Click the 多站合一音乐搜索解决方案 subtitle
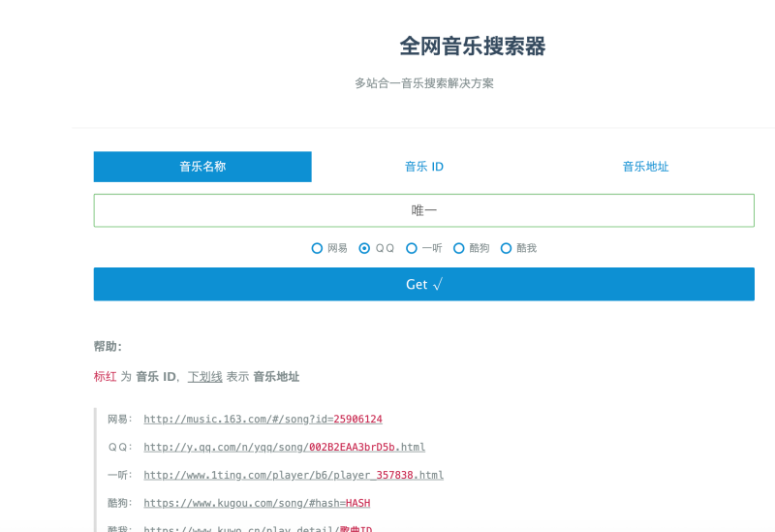 (424, 83)
